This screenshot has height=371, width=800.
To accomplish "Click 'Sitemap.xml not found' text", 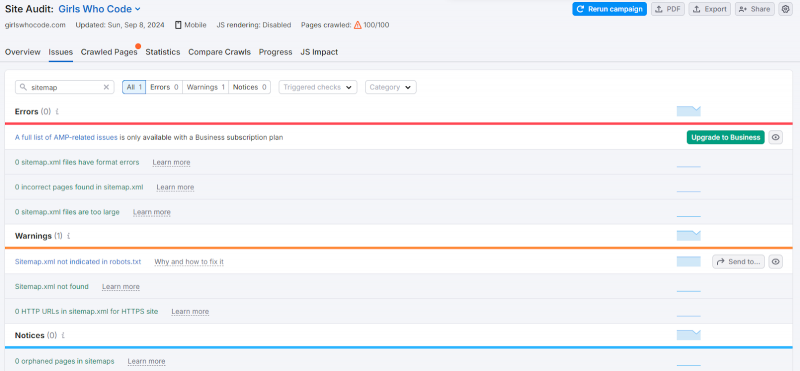I will point(52,287).
